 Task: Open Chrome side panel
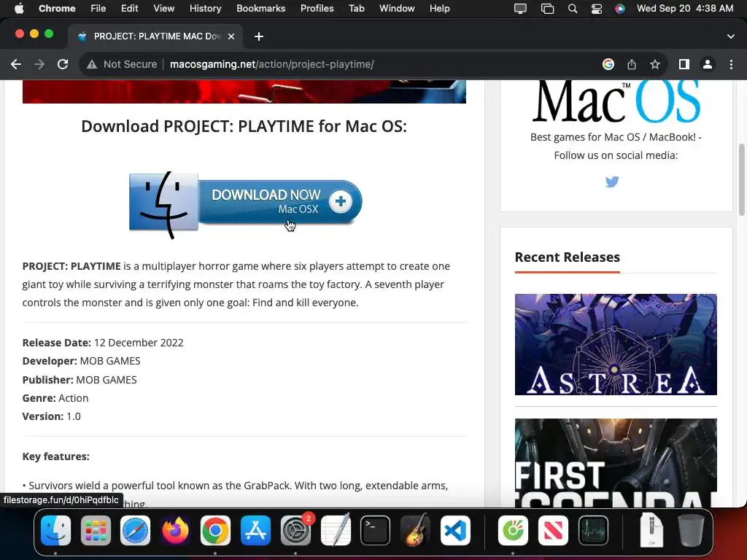click(x=684, y=64)
